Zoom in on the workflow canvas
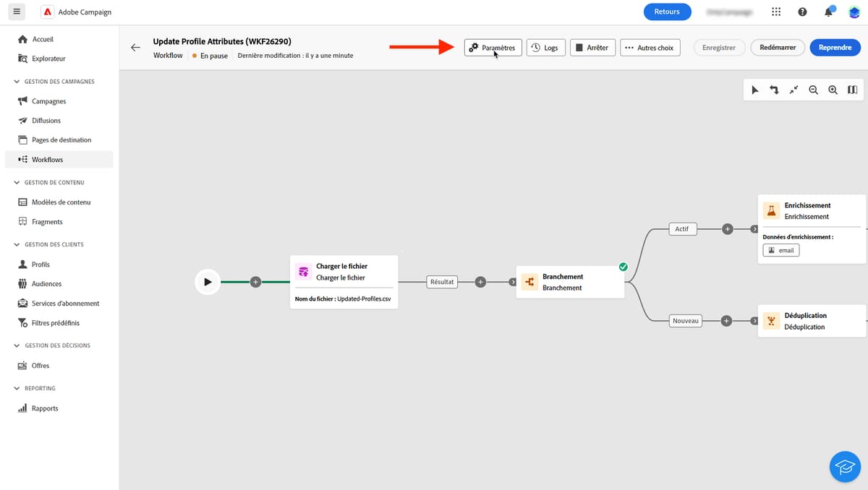The height and width of the screenshot is (490, 868). [833, 90]
